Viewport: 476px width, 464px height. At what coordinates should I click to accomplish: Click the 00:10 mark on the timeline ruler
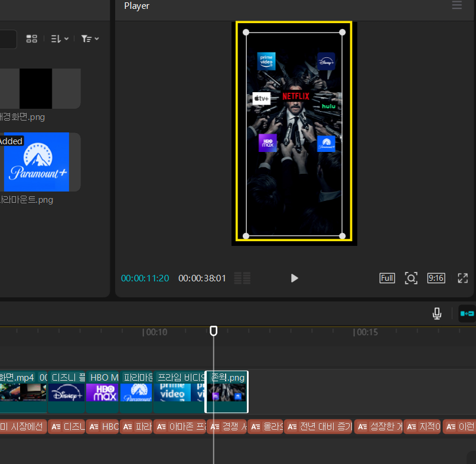pyautogui.click(x=155, y=332)
